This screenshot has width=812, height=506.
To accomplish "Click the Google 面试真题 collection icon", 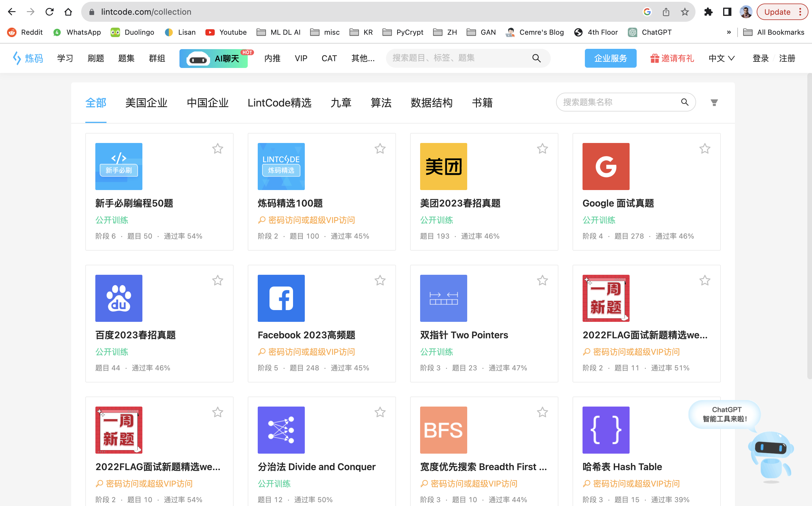I will (605, 166).
